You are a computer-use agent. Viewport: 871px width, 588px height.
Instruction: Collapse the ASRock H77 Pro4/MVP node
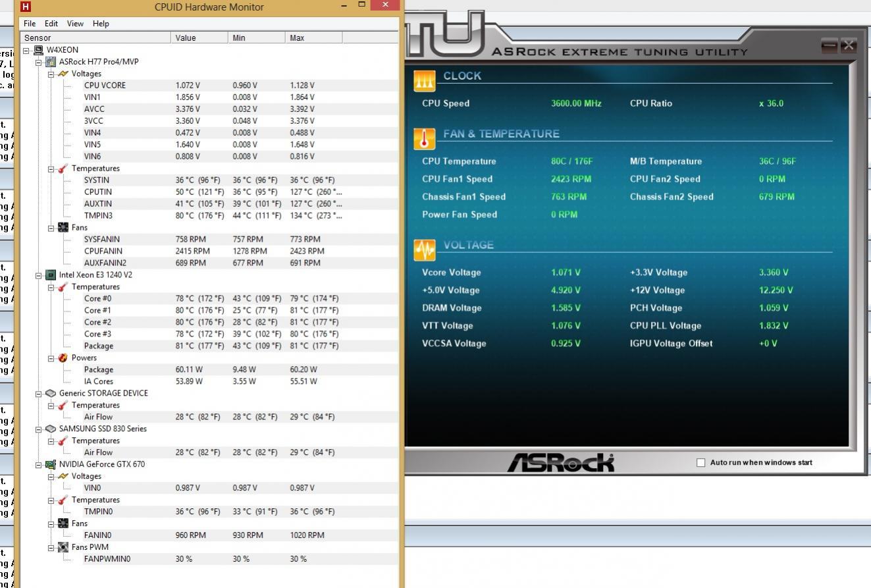(x=38, y=62)
